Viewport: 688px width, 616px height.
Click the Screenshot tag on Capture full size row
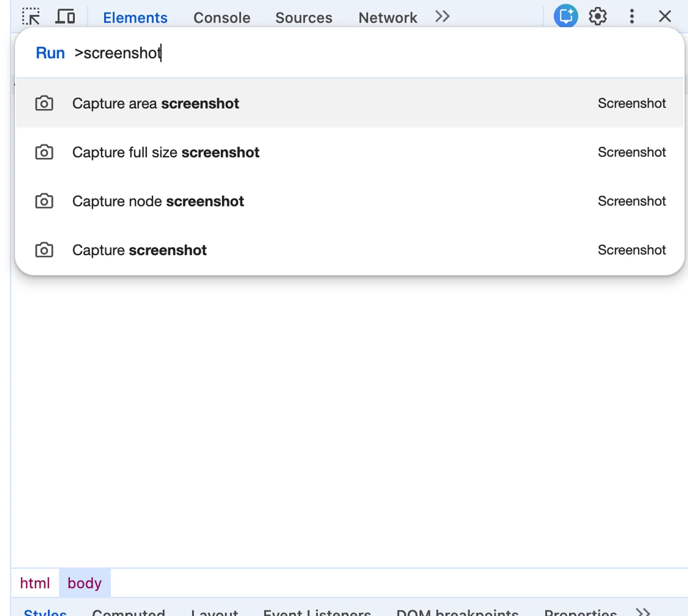(632, 152)
